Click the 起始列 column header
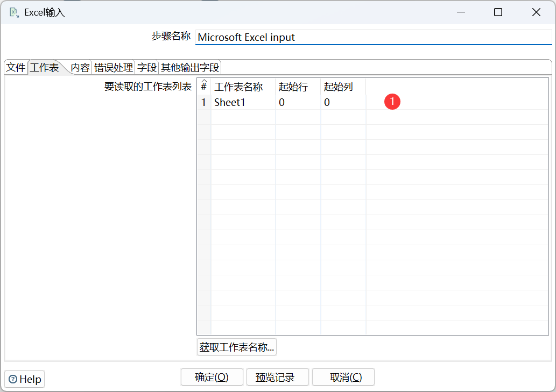Image resolution: width=556 pixels, height=392 pixels. point(343,87)
